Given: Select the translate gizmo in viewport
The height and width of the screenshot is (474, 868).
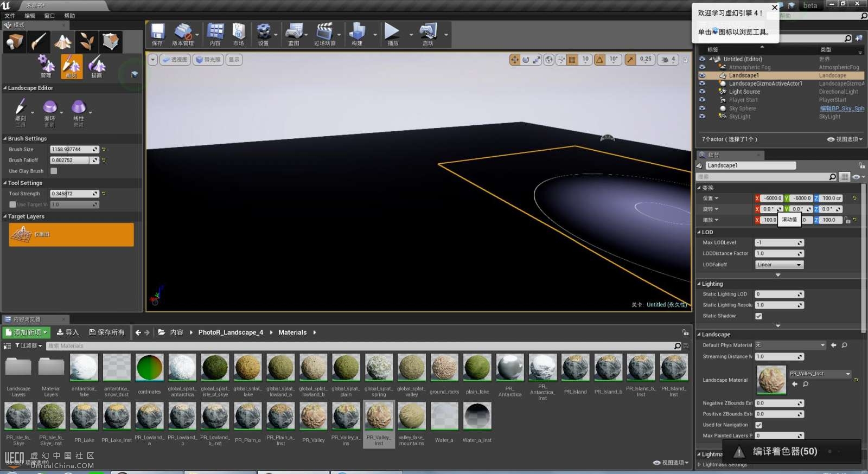Looking at the screenshot, I should (x=514, y=60).
